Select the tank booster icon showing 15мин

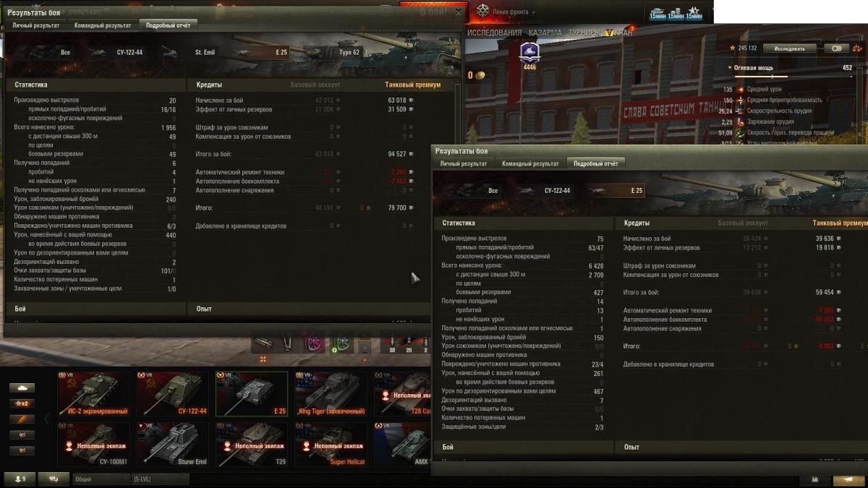point(658,12)
